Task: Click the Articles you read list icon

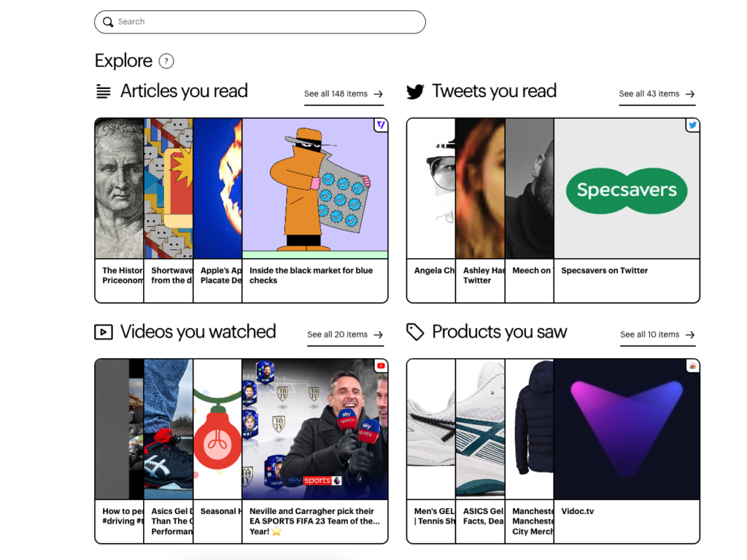Action: (x=104, y=91)
